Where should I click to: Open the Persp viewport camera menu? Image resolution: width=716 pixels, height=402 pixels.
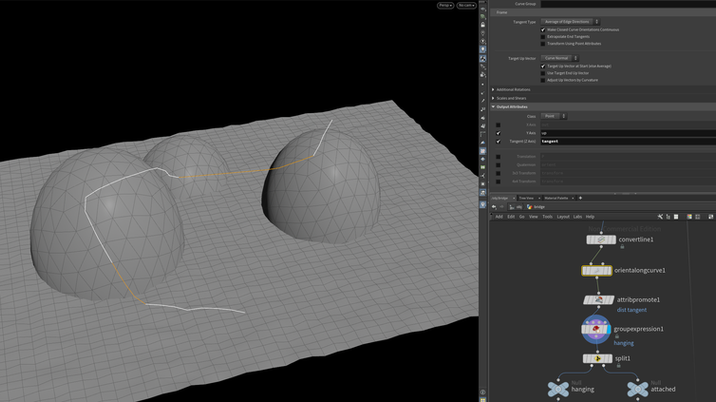445,5
